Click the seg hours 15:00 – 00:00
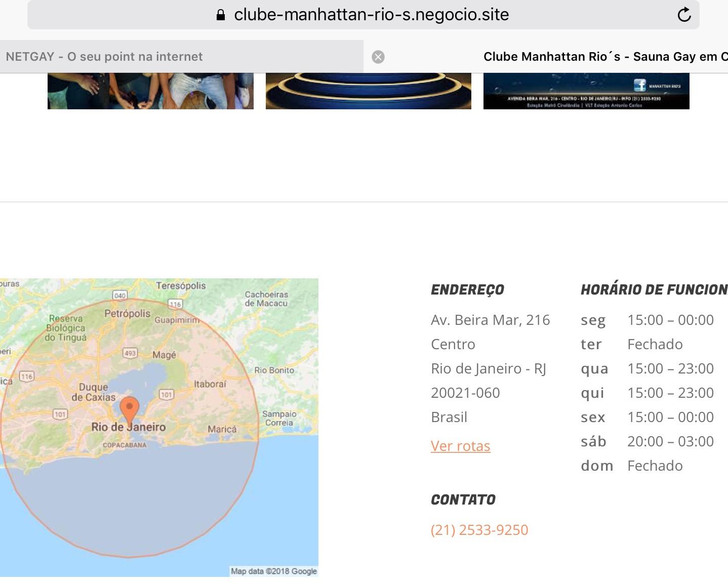The width and height of the screenshot is (728, 585). (670, 320)
